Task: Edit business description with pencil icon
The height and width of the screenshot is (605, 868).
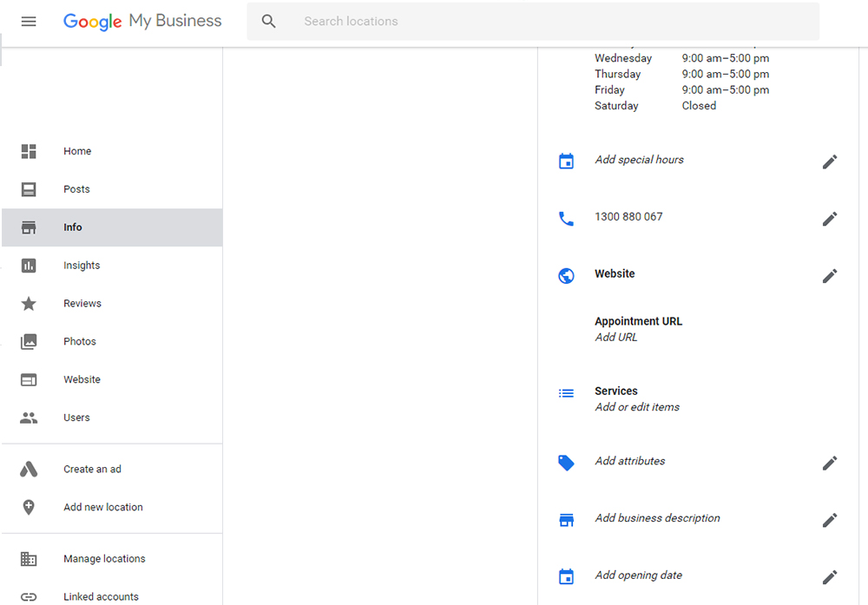Action: pyautogui.click(x=829, y=520)
